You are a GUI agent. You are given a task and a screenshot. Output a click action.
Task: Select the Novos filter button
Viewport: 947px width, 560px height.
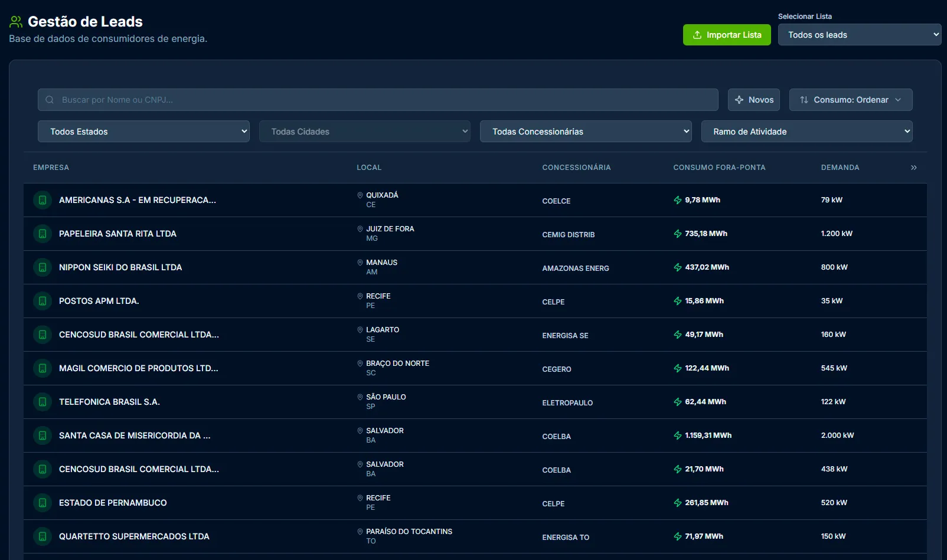coord(754,100)
